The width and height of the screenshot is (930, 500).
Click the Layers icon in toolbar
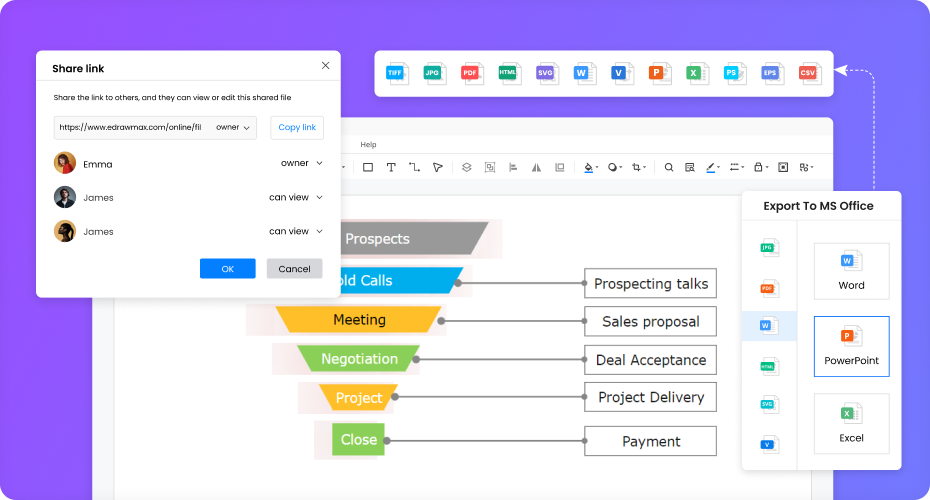pyautogui.click(x=466, y=168)
